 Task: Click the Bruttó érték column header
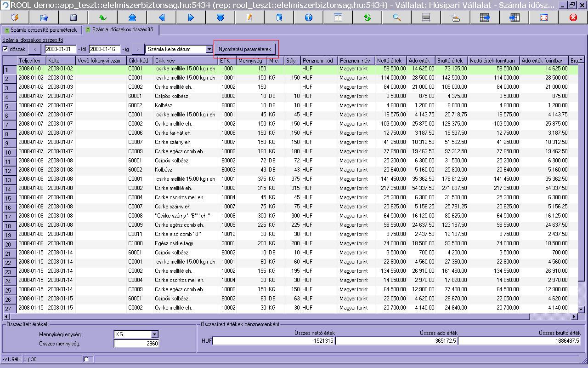pyautogui.click(x=452, y=61)
